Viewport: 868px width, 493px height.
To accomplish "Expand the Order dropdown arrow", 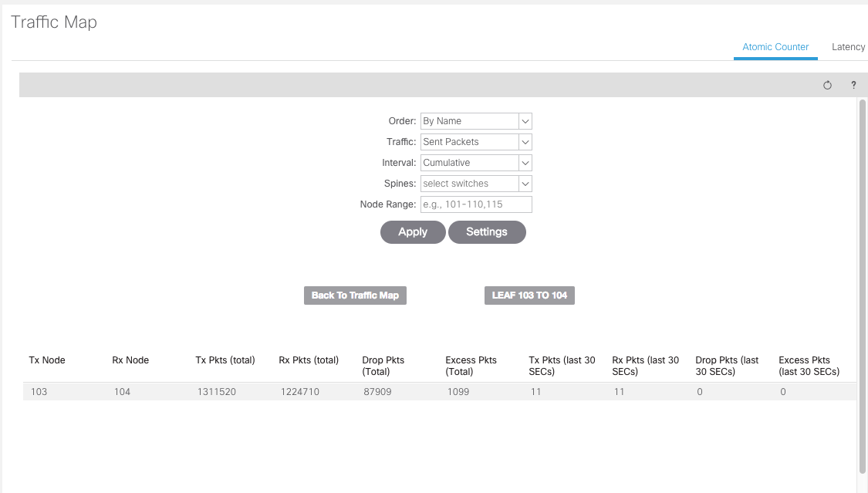I will pyautogui.click(x=525, y=121).
